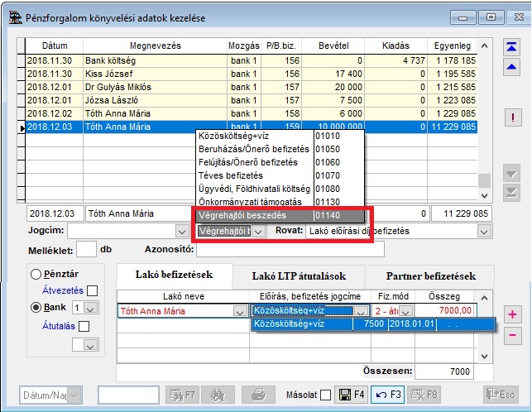Click the jump-to-first-record arrow icon
Viewport: 532px width, 412px height.
pyautogui.click(x=512, y=47)
